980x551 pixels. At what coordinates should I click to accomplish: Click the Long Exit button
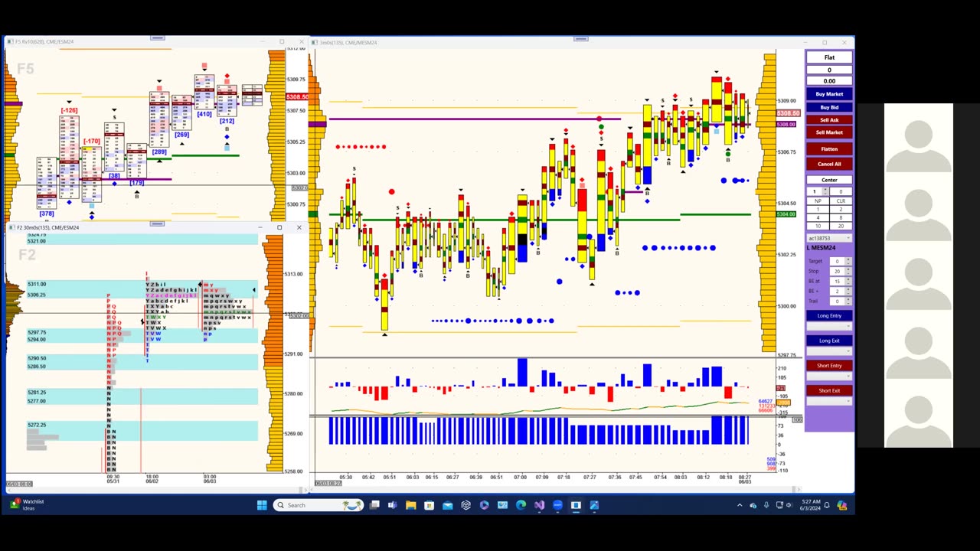[x=829, y=341]
